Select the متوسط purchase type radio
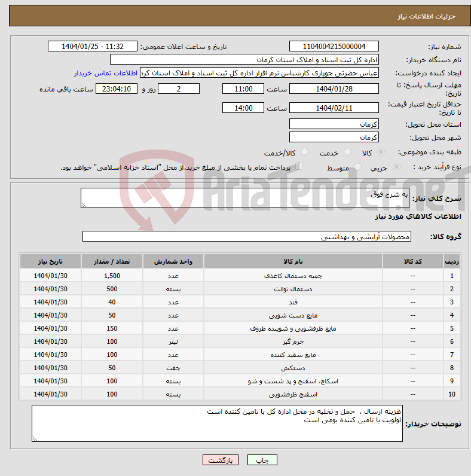 coord(358,167)
